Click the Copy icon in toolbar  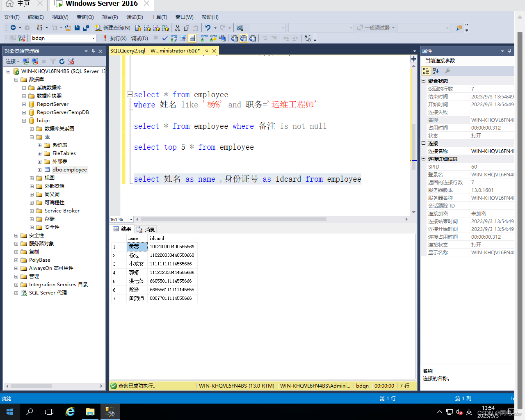pyautogui.click(x=187, y=27)
